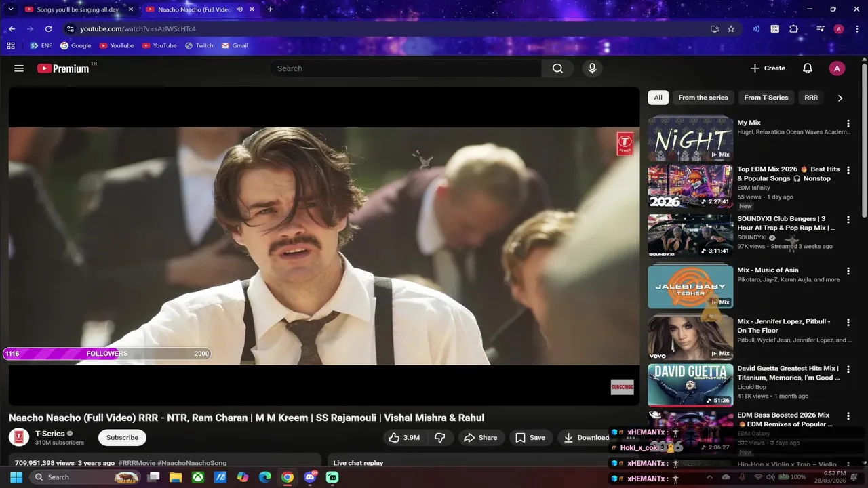Open Google bookmark
Viewport: 868px width, 488px height.
[75, 45]
